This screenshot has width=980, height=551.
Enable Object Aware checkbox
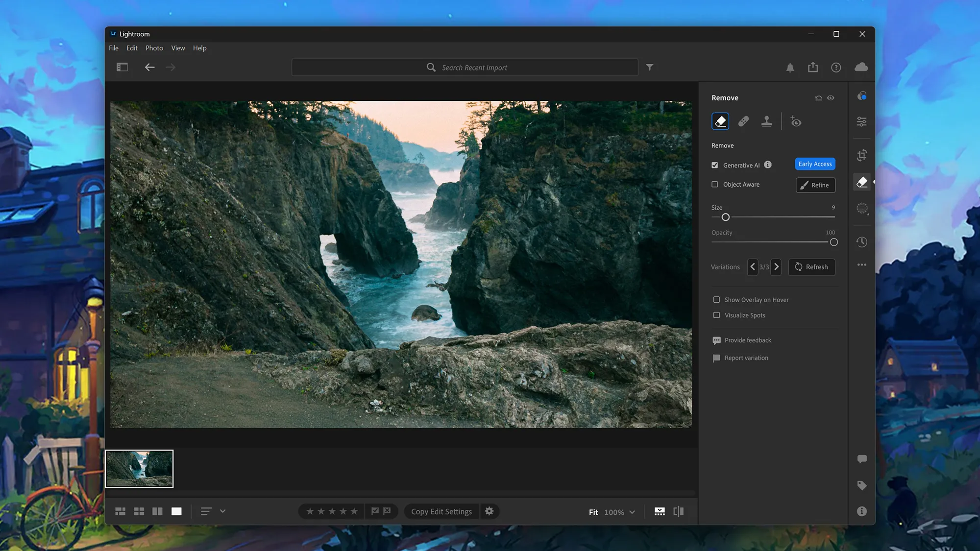(715, 185)
